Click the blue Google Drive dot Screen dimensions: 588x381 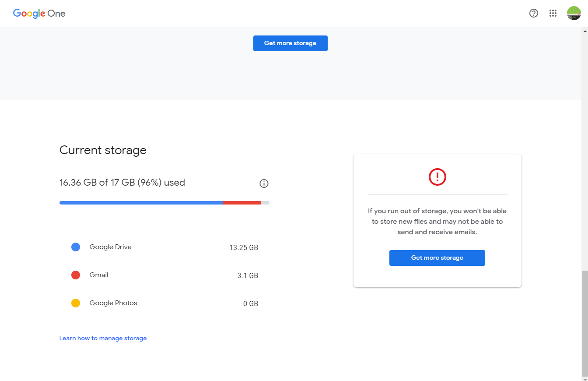[76, 247]
